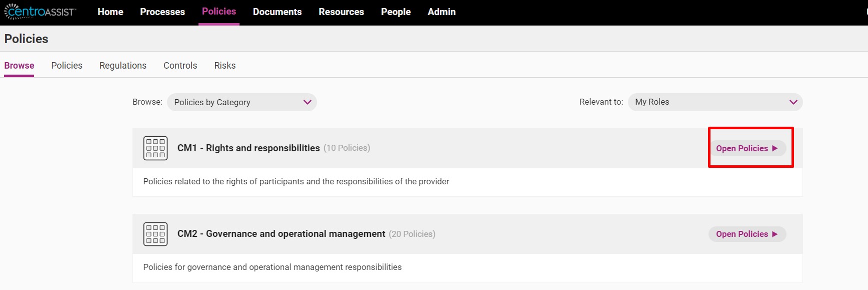Click the CM1 category grid icon

tap(155, 148)
